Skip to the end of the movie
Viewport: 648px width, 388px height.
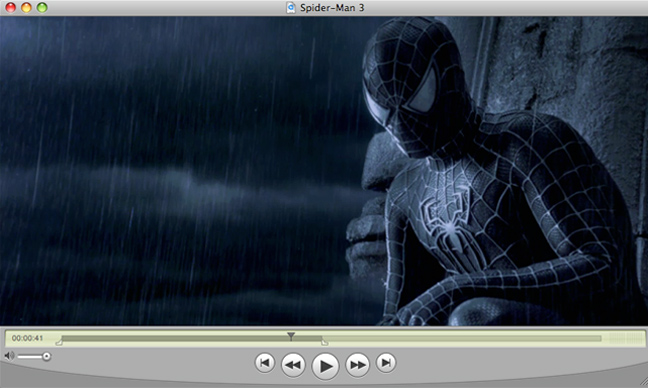click(386, 363)
